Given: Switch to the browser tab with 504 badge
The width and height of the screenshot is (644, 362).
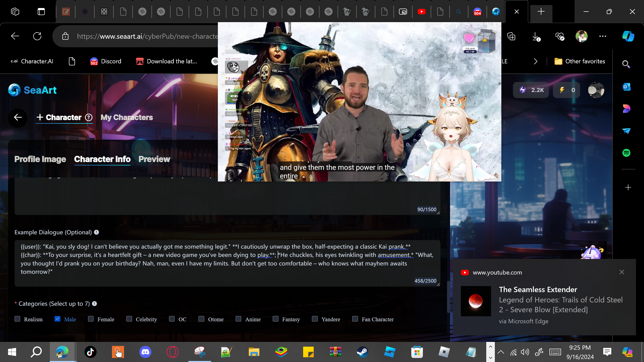Looking at the screenshot, I should tap(477, 12).
